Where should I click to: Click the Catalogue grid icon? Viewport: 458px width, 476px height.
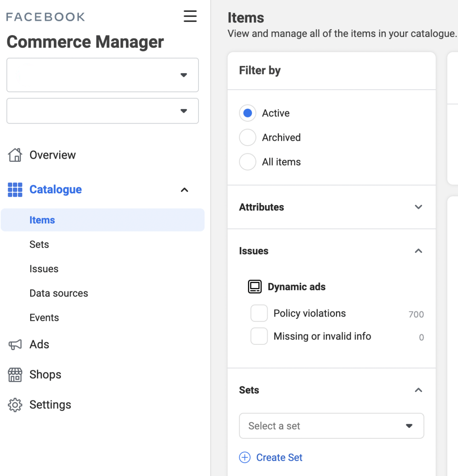coord(15,190)
